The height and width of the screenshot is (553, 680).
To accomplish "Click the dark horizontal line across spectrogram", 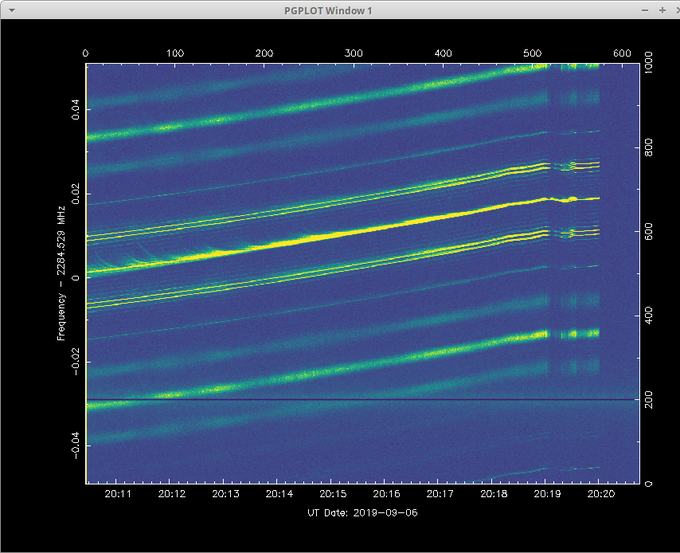I will click(x=363, y=399).
